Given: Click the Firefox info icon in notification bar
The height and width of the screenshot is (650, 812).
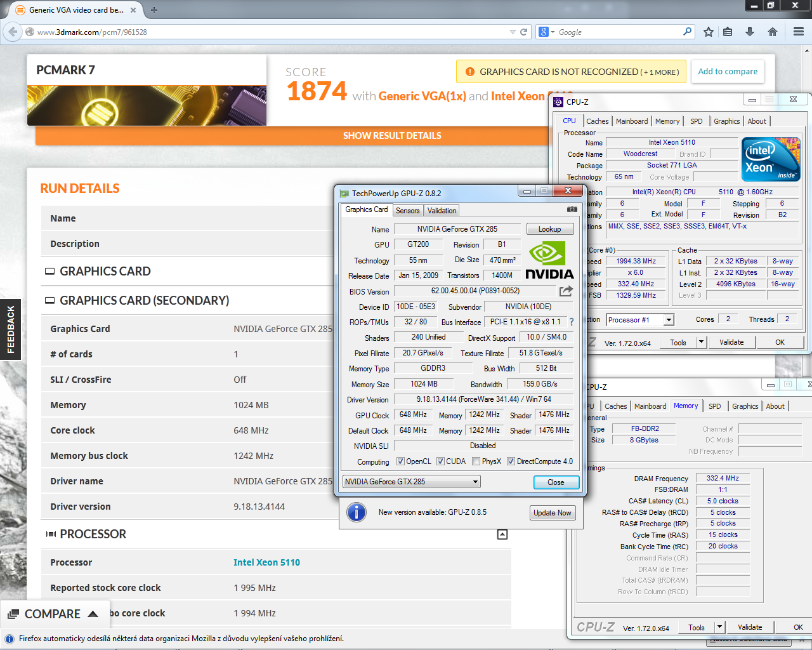Looking at the screenshot, I should (10, 639).
